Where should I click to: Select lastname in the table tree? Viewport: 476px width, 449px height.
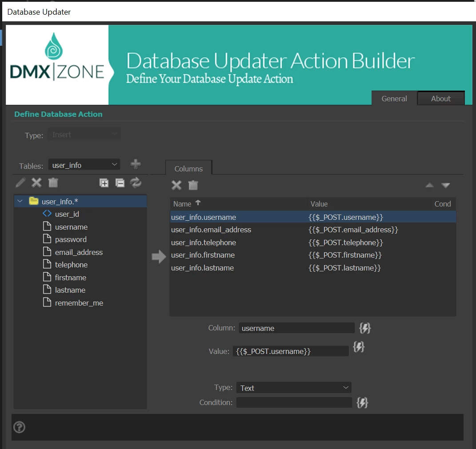(70, 290)
